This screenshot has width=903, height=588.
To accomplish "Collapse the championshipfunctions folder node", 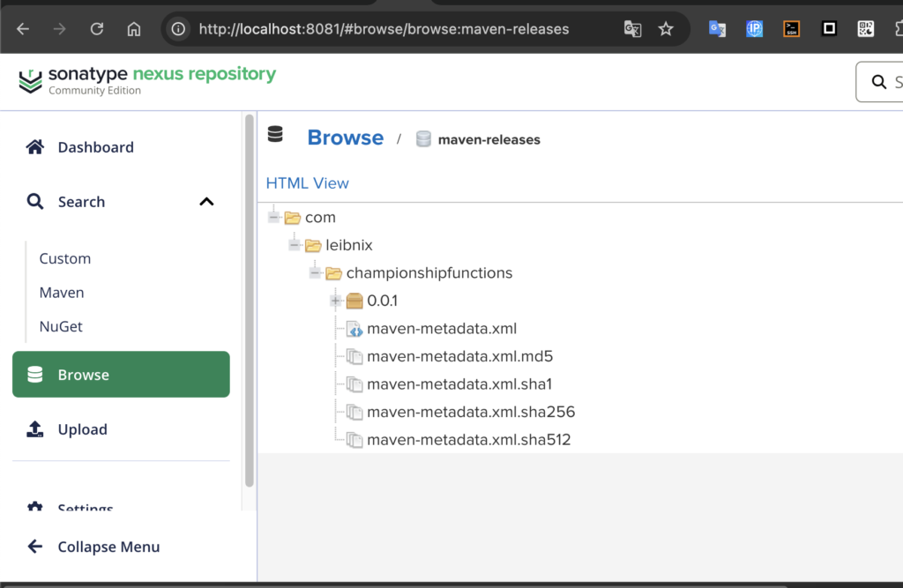I will (x=315, y=273).
